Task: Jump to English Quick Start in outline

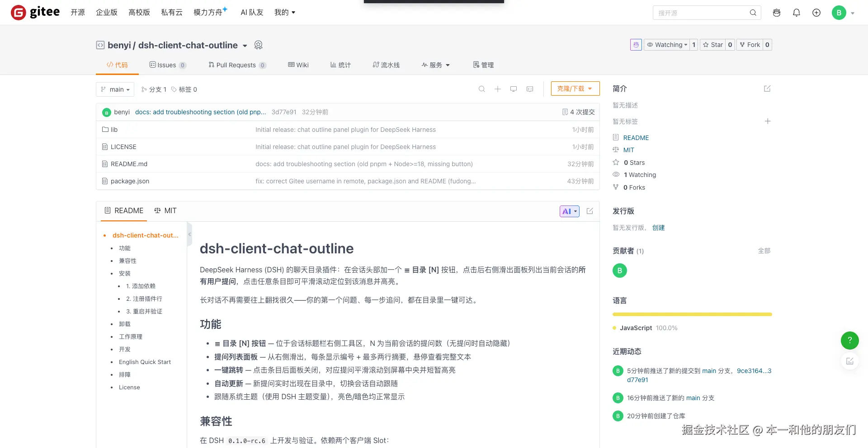Action: [145, 362]
